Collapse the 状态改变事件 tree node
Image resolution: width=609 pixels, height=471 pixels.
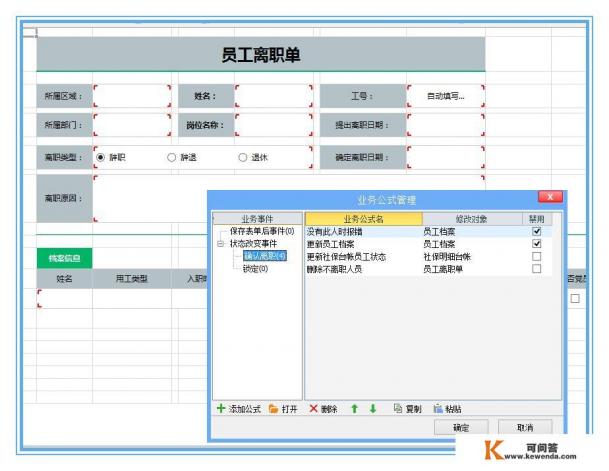[221, 244]
